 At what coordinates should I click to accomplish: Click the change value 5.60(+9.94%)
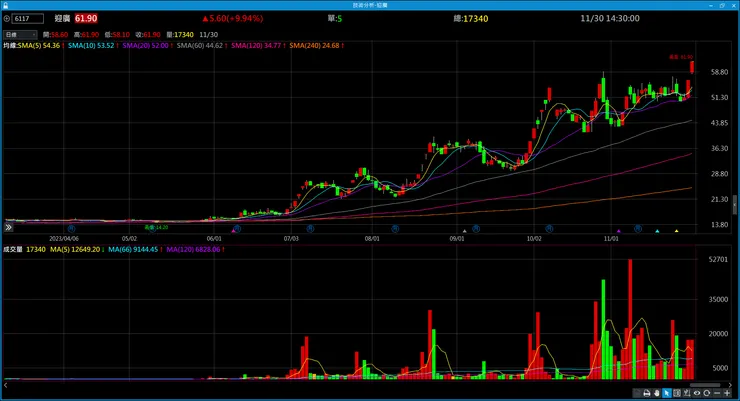[x=232, y=18]
